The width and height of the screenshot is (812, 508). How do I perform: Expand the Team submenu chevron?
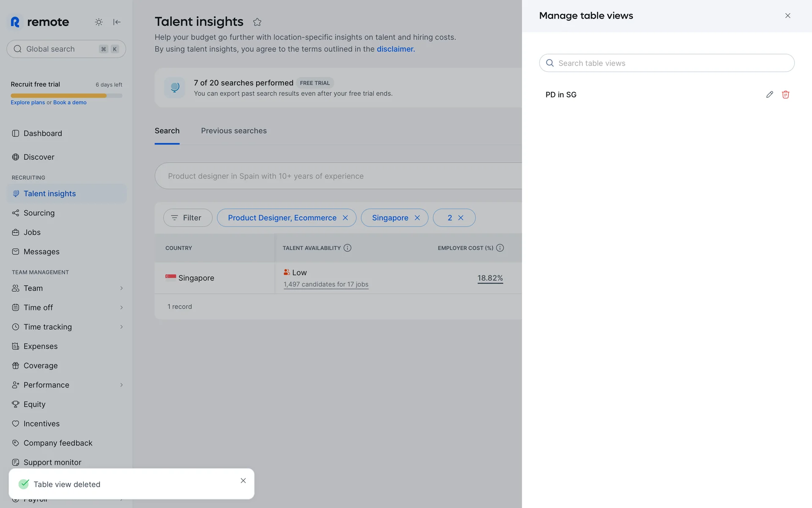121,288
